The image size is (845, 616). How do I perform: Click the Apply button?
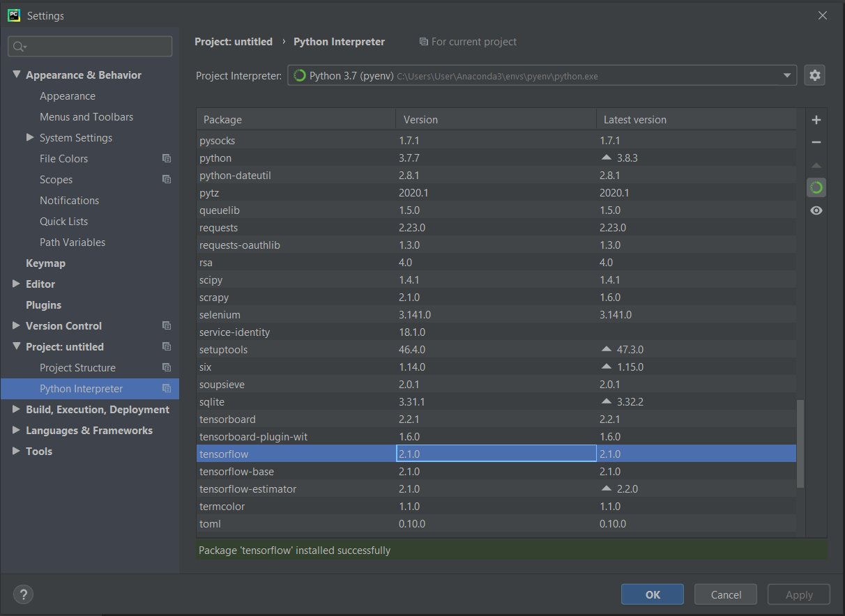(799, 594)
